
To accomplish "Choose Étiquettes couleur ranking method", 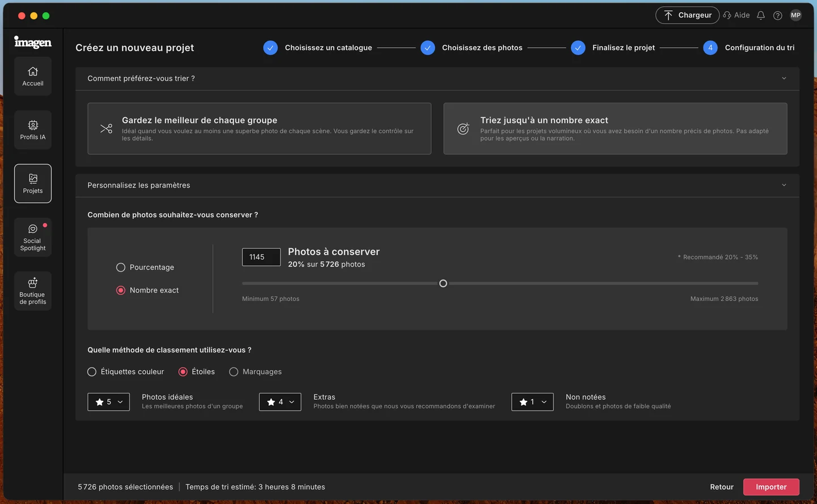I will pyautogui.click(x=92, y=372).
